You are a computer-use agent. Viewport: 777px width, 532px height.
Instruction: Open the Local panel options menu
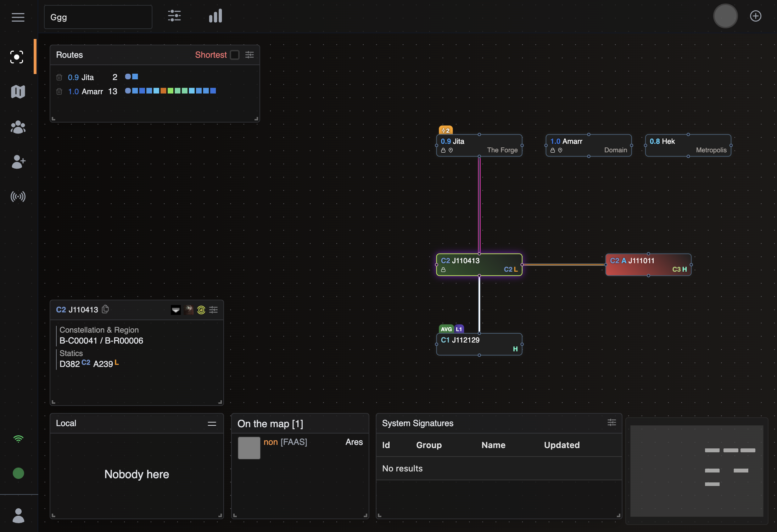pos(212,423)
